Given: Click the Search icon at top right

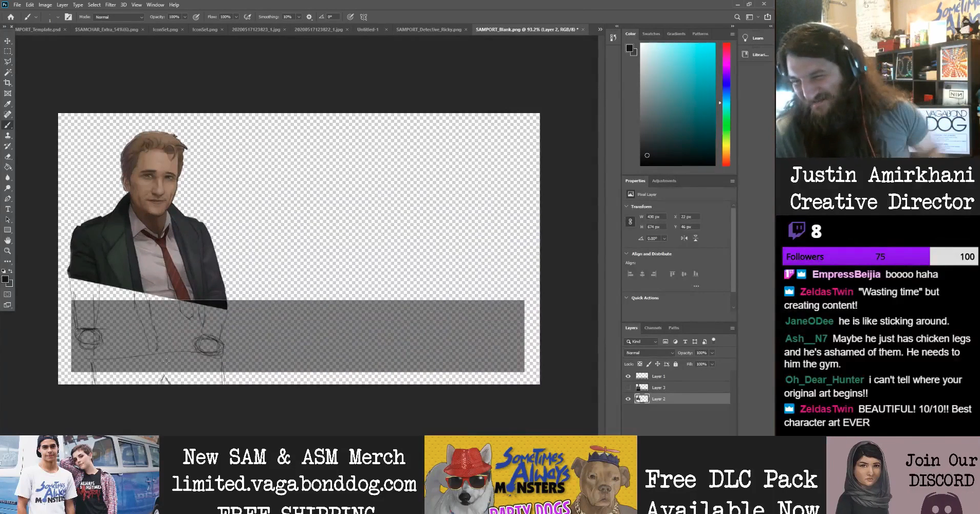Looking at the screenshot, I should pos(737,17).
